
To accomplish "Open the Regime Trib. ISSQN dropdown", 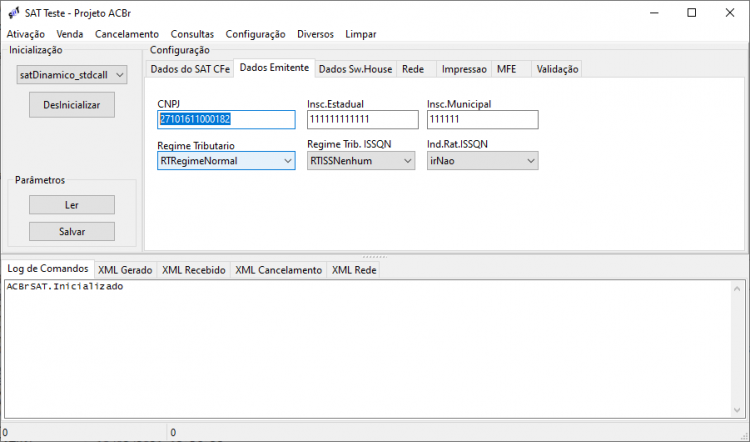I will click(x=361, y=161).
